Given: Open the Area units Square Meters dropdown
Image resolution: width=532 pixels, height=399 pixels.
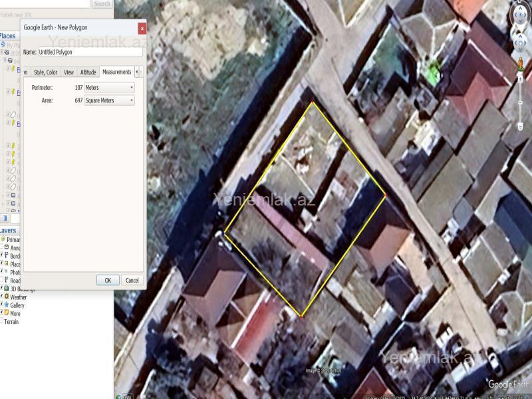Looking at the screenshot, I should click(109, 100).
